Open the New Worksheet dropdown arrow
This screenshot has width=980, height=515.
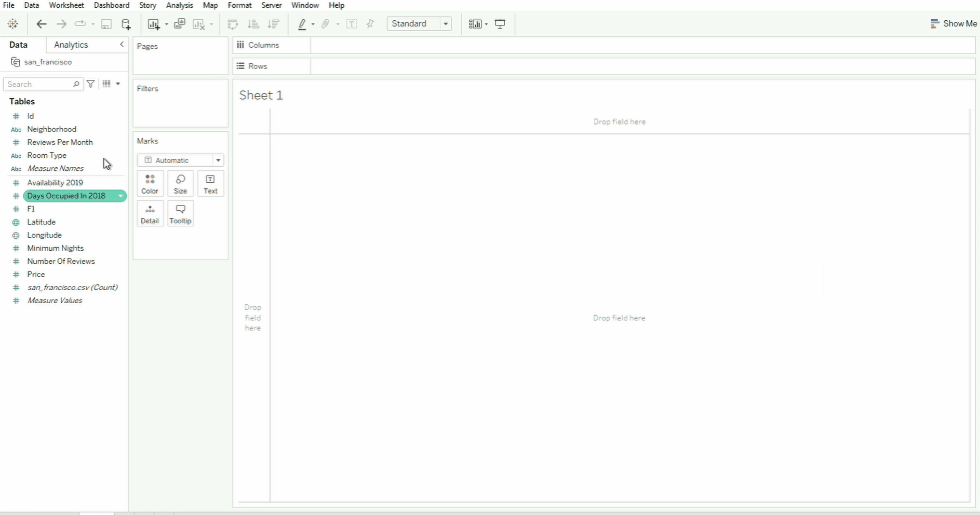[166, 24]
